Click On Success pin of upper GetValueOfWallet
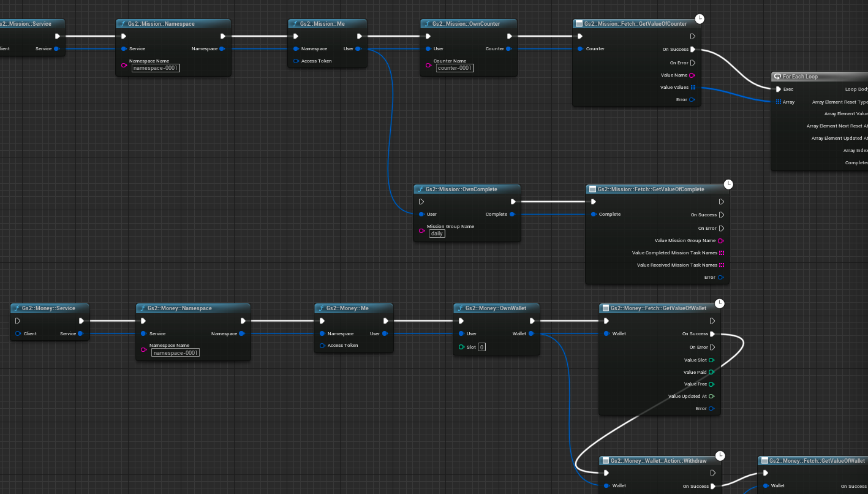This screenshot has height=494, width=868. point(712,334)
